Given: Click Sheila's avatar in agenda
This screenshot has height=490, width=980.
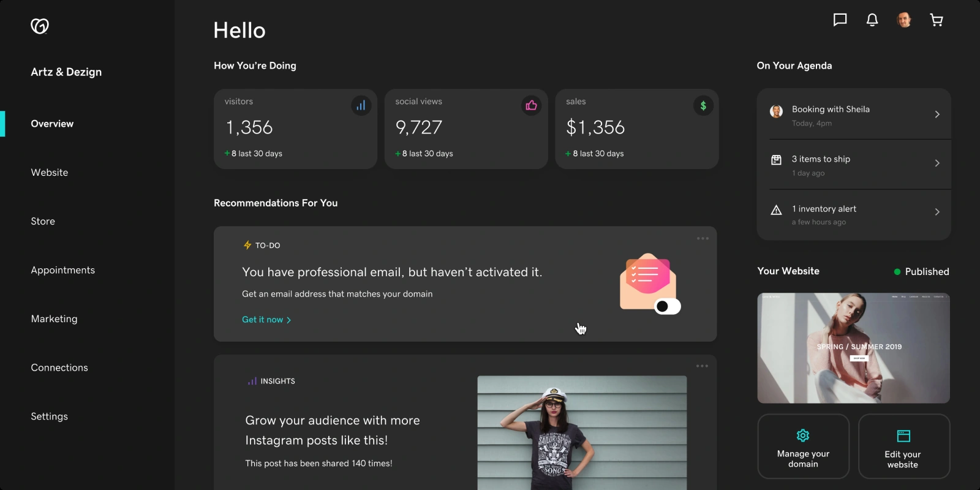Looking at the screenshot, I should click(x=776, y=111).
